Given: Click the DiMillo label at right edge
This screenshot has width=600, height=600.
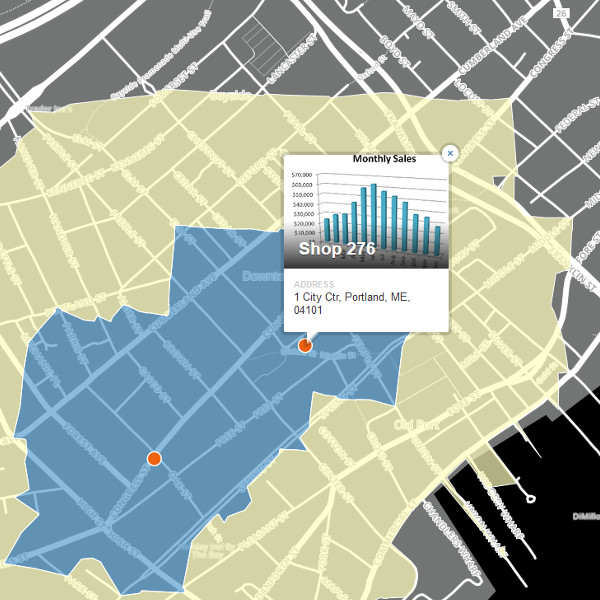Looking at the screenshot, I should (x=584, y=515).
